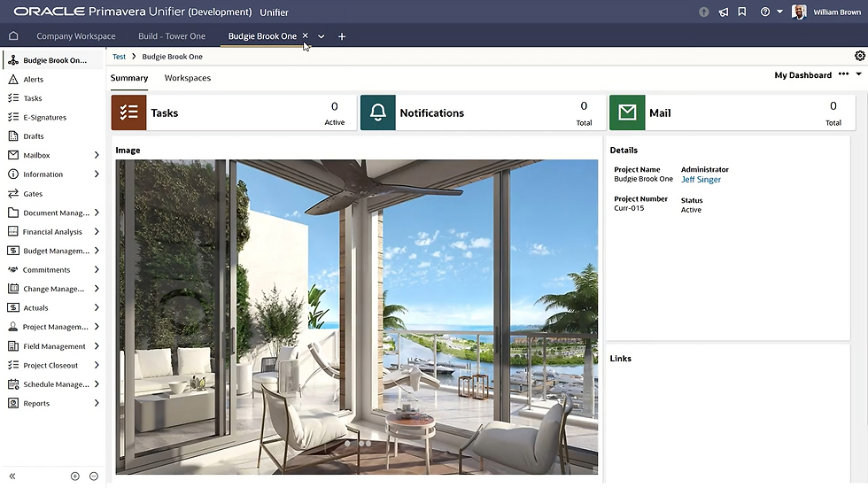The height and width of the screenshot is (488, 868).
Task: Select the Information icon in sidebar
Action: 13,174
